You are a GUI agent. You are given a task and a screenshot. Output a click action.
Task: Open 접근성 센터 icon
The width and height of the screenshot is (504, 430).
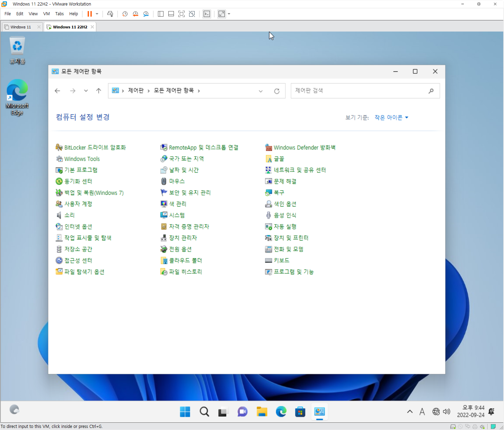59,261
